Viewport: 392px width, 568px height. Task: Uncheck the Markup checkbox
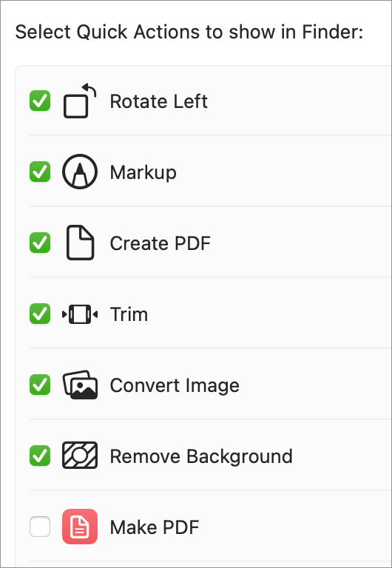pyautogui.click(x=40, y=172)
